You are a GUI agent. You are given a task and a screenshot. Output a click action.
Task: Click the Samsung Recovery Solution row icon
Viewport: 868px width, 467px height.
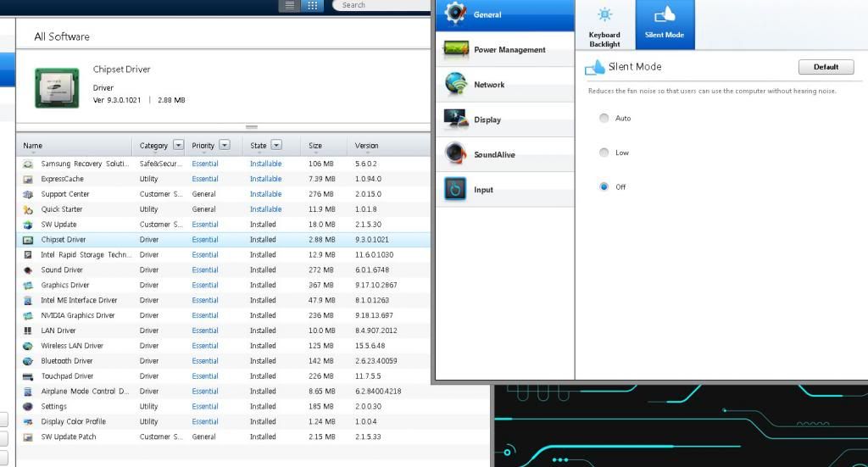coord(28,164)
